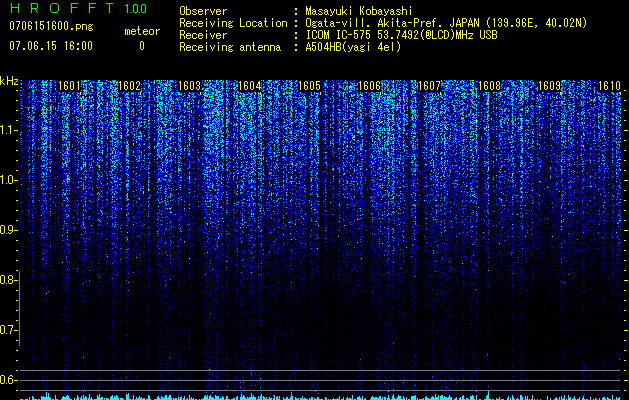
Task: Click the 0.8 kHz axis label
Action: (x=8, y=280)
